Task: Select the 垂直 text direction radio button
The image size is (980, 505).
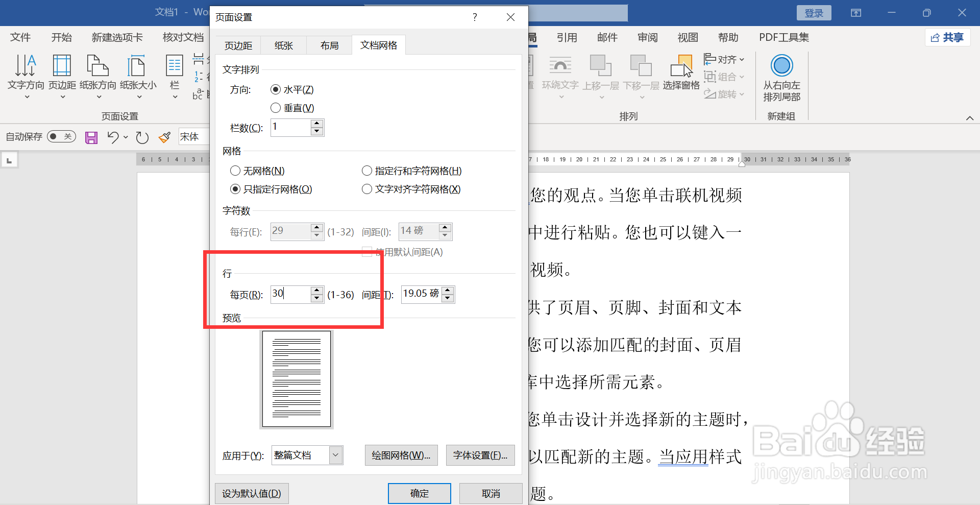Action: point(276,107)
